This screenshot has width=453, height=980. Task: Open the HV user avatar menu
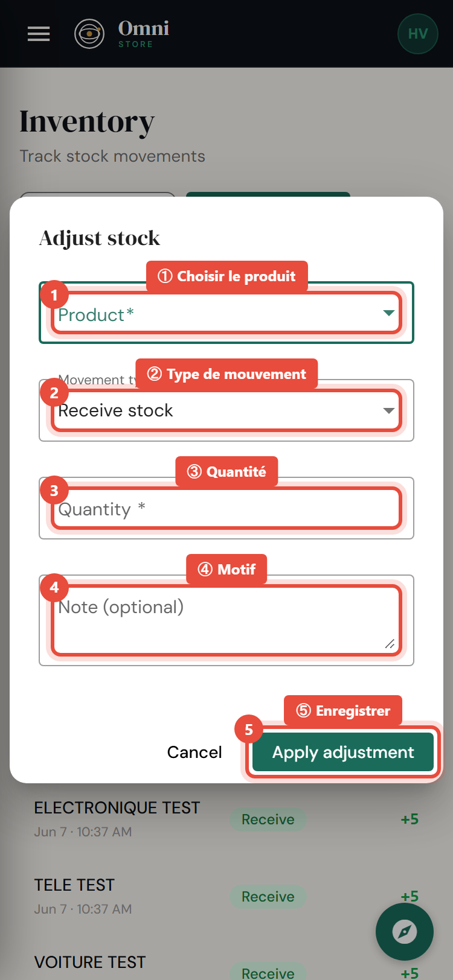(418, 34)
